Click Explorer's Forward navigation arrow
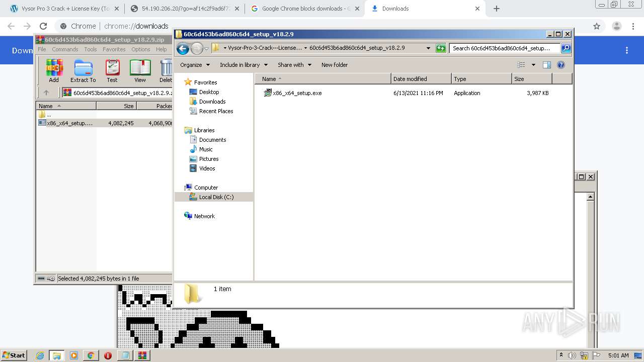The width and height of the screenshot is (644, 362). click(197, 48)
